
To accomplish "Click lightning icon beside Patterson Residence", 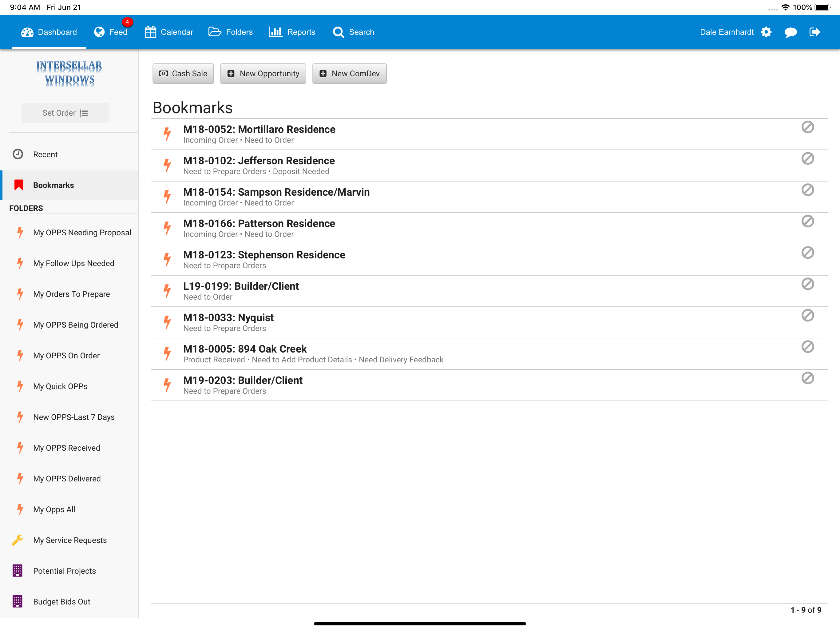I will point(167,228).
